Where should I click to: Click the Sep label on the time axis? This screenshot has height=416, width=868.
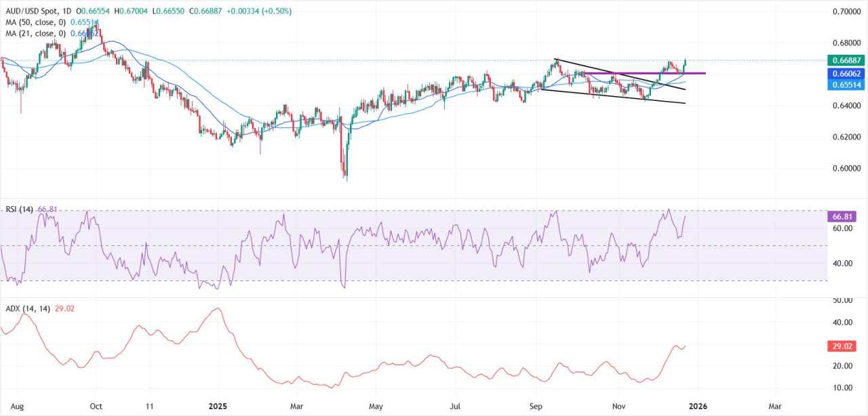(536, 407)
